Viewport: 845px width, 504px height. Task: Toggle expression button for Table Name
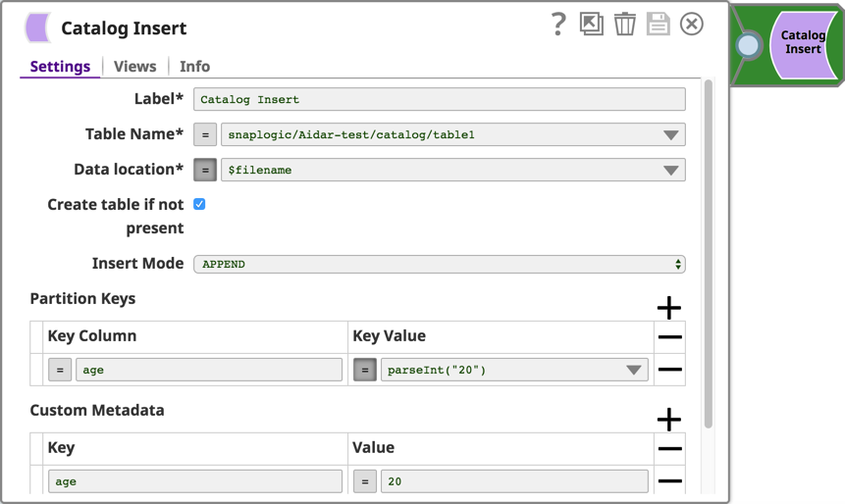[205, 134]
